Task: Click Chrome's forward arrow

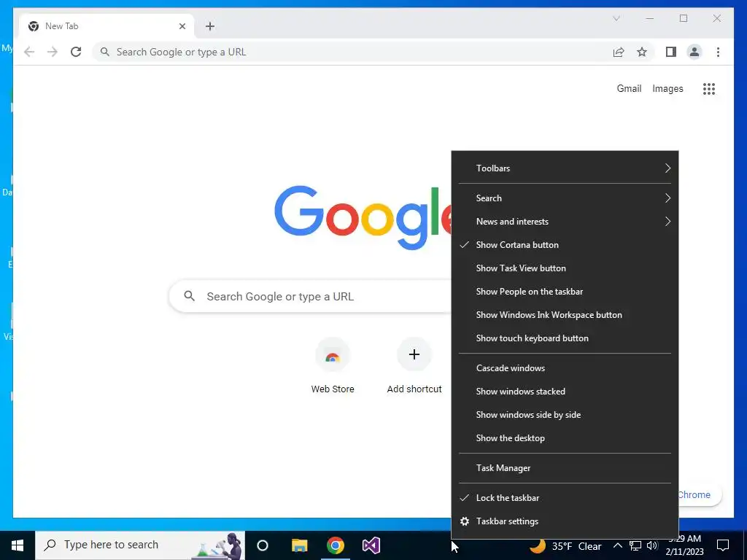Action: (x=53, y=52)
